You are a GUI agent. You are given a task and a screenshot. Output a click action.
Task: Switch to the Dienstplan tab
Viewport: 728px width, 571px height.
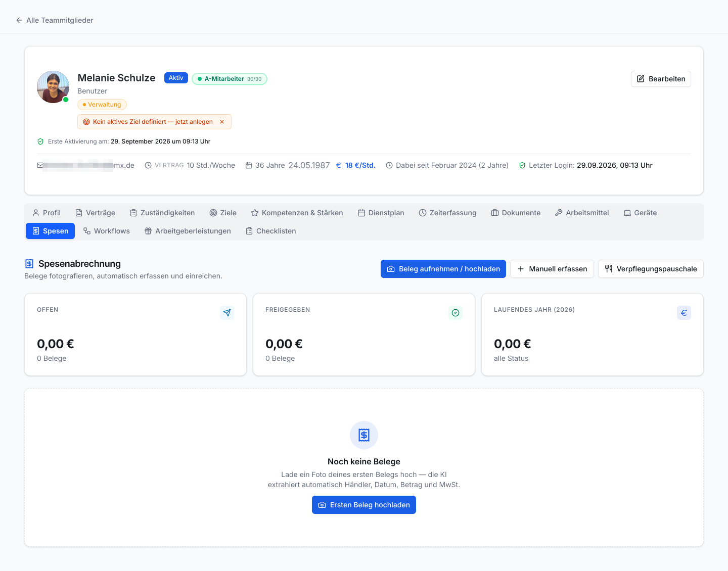coord(381,213)
